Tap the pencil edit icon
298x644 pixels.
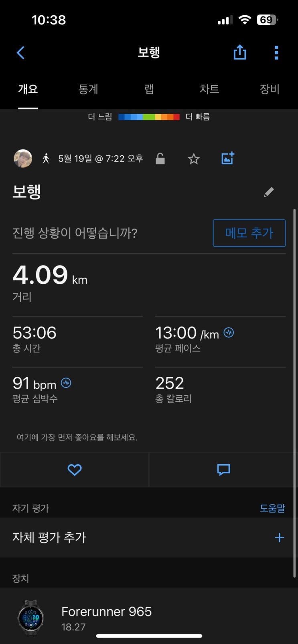coord(269,192)
